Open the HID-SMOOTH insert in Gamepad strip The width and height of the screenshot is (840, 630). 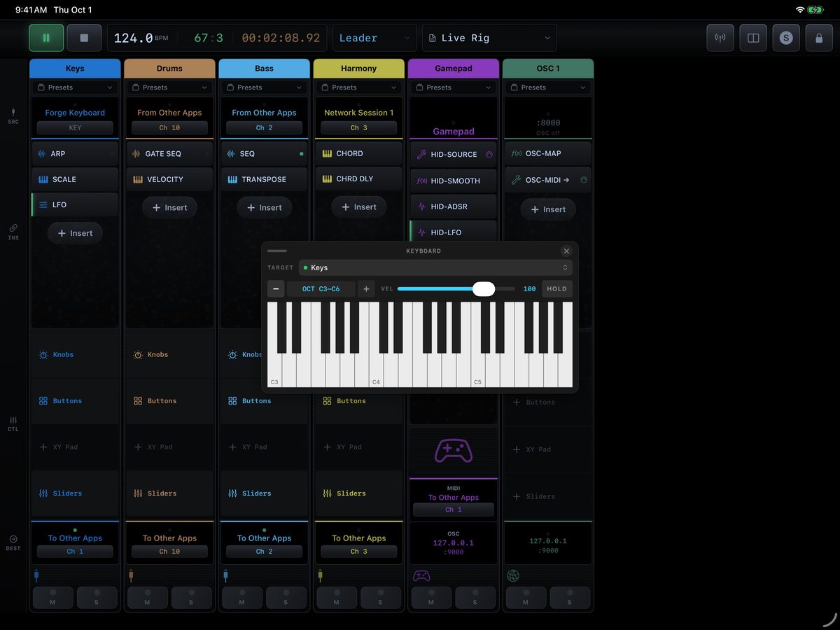pyautogui.click(x=453, y=181)
